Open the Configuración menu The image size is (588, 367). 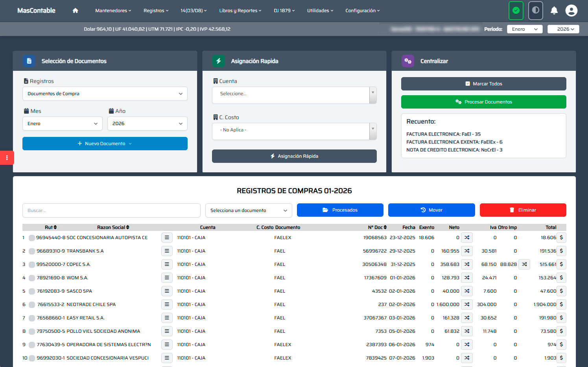tap(363, 11)
